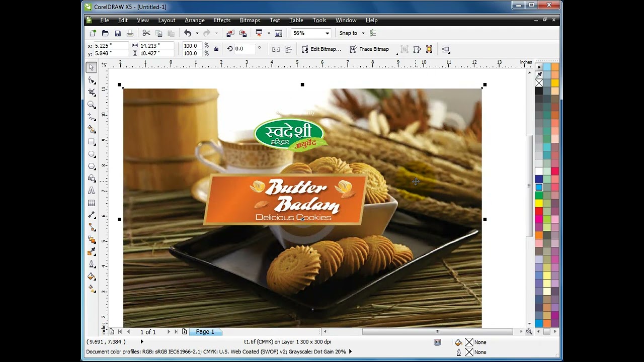Open the application launcher dropdown arrow
The height and width of the screenshot is (362, 644).
[269, 33]
